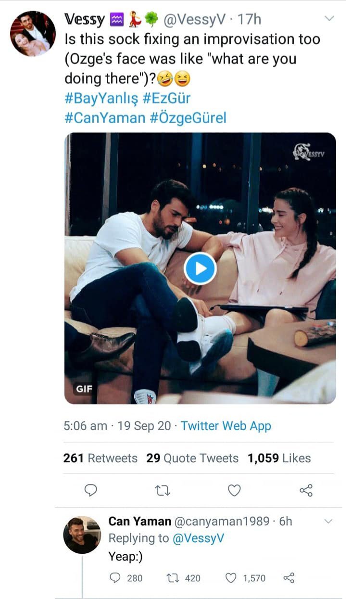This screenshot has height=599, width=364.
Task: Like Can Yaman's reply
Action: (232, 578)
